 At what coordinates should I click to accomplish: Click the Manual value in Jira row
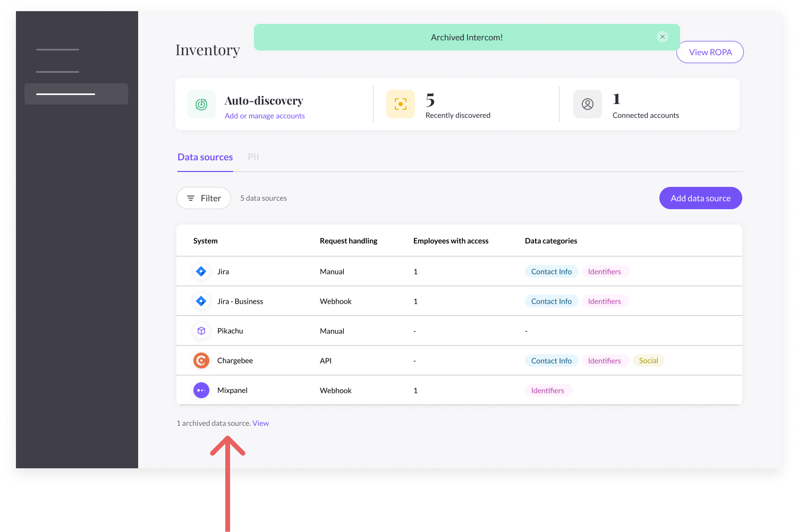[332, 271]
